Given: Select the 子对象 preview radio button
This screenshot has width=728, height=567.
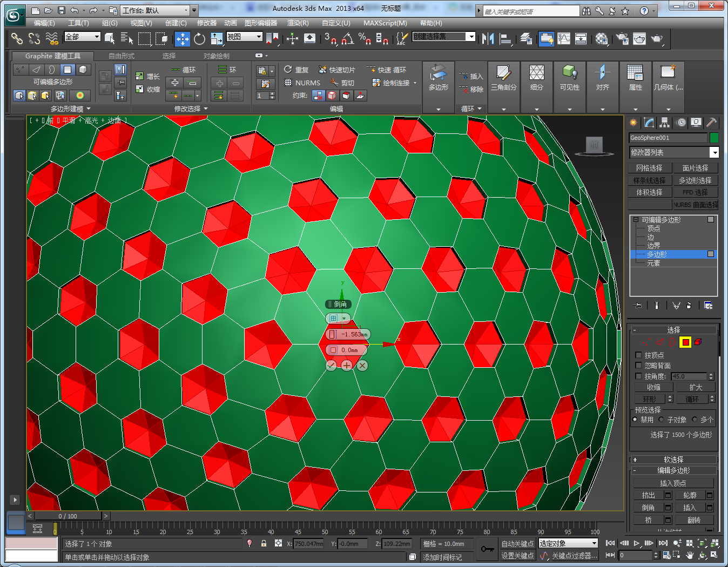Looking at the screenshot, I should (661, 420).
